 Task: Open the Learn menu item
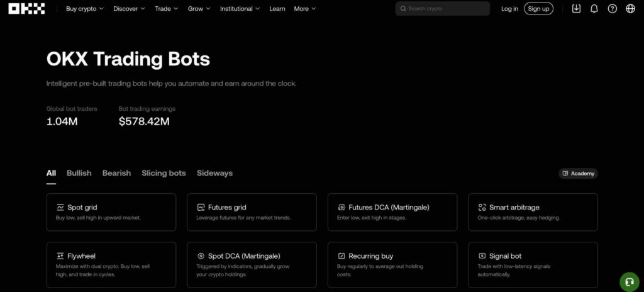click(x=277, y=9)
